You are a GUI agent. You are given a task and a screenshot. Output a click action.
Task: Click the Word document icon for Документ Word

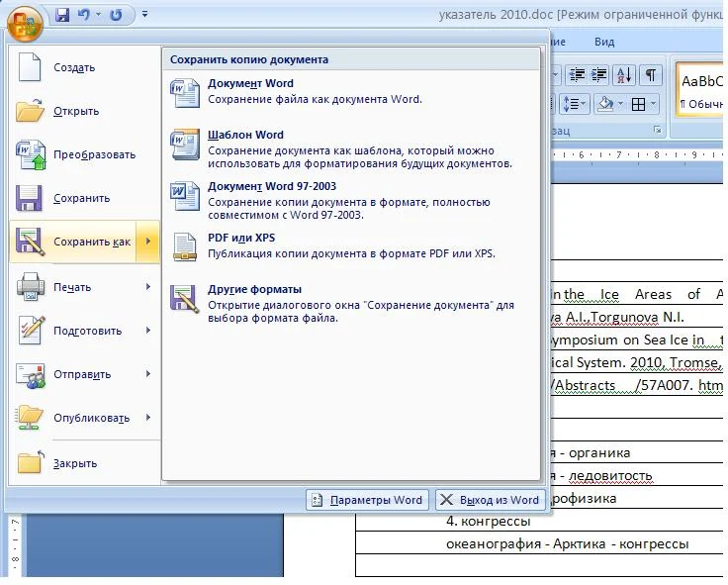click(185, 93)
